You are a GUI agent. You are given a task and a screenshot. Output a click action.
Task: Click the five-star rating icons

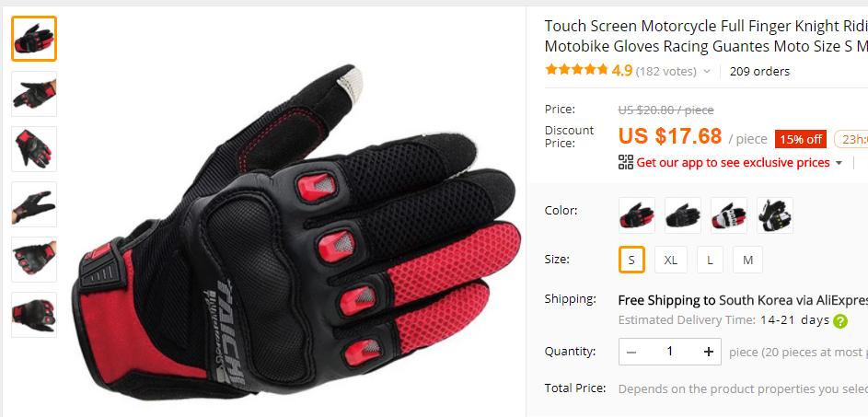click(x=576, y=70)
